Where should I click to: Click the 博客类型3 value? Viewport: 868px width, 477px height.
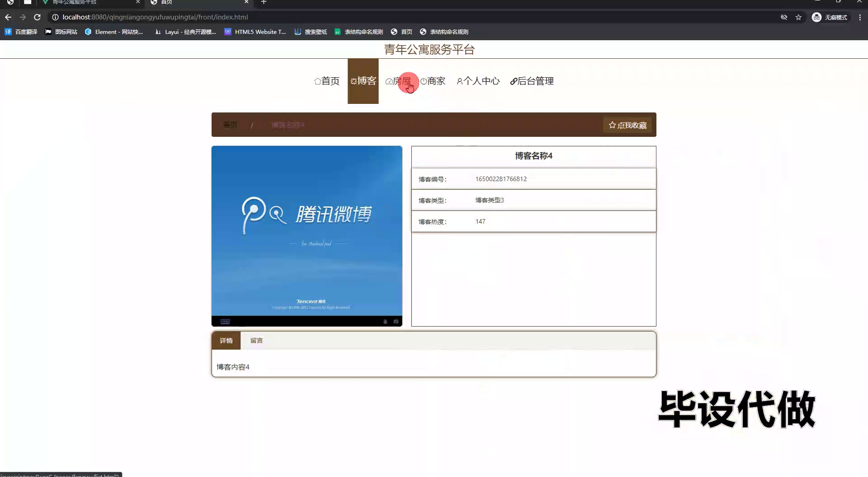coord(489,200)
